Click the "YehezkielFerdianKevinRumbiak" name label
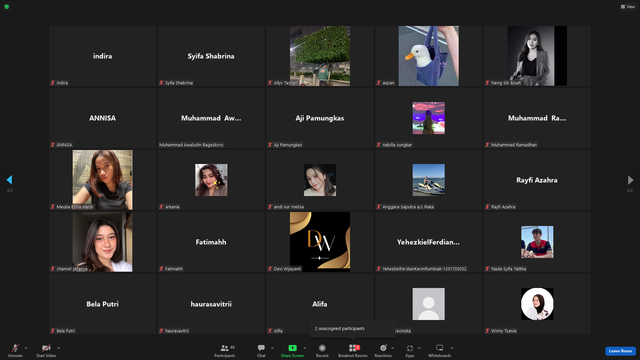Screen dimensions: 640x360 (x=424, y=269)
